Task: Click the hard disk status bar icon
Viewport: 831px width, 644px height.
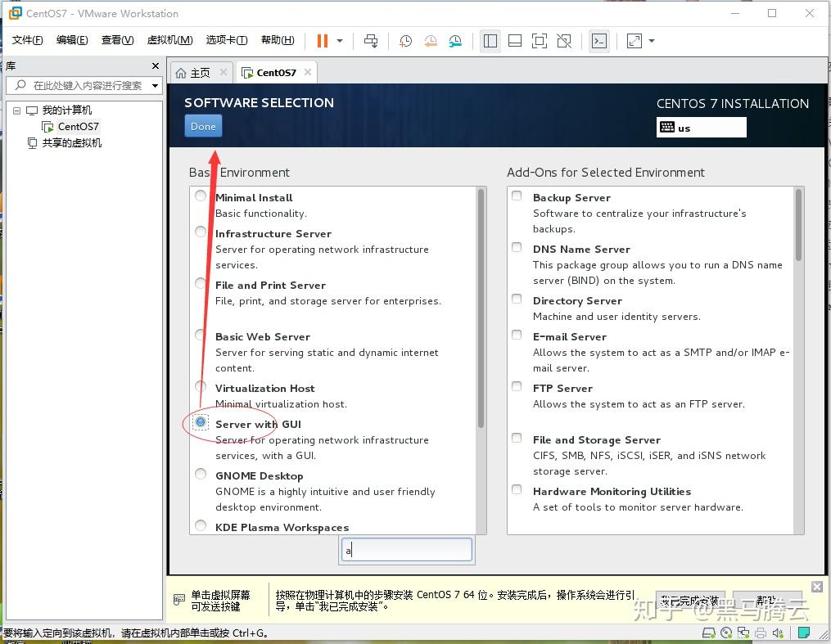Action: click(x=708, y=632)
